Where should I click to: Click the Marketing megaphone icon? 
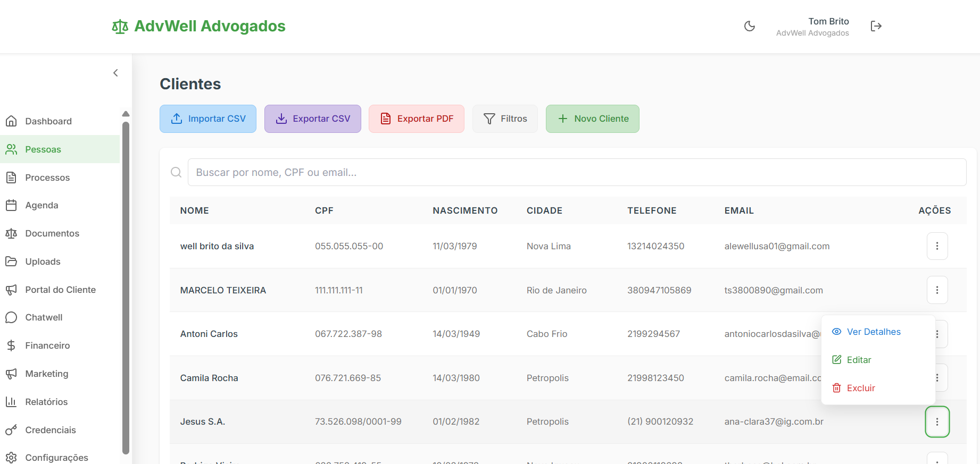[11, 374]
